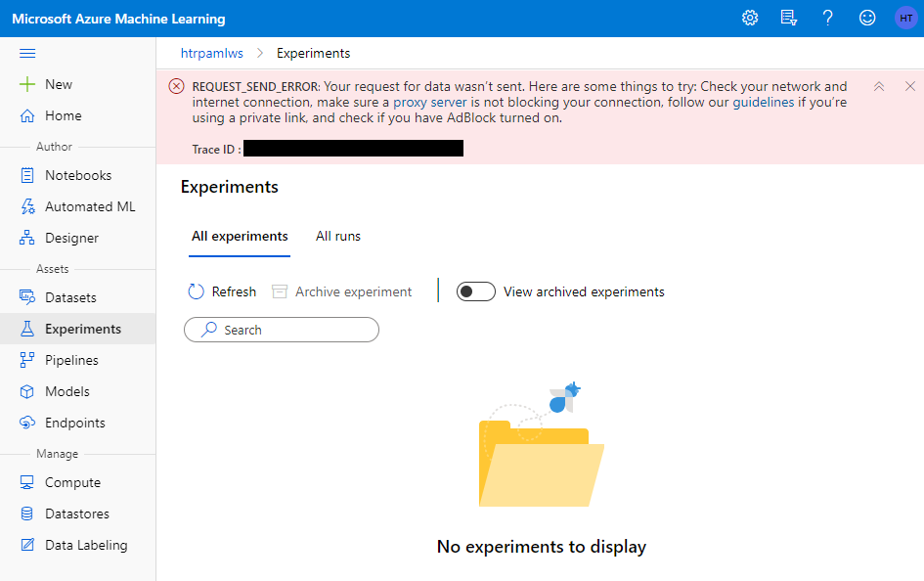Click the Experiments breadcrumb text

pyautogui.click(x=313, y=53)
